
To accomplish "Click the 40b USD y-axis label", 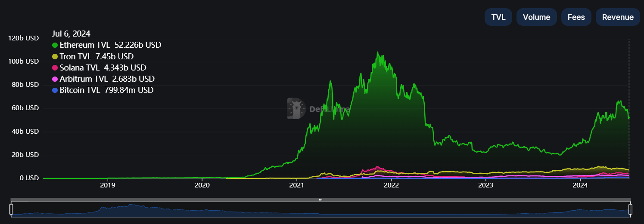I will (25, 131).
